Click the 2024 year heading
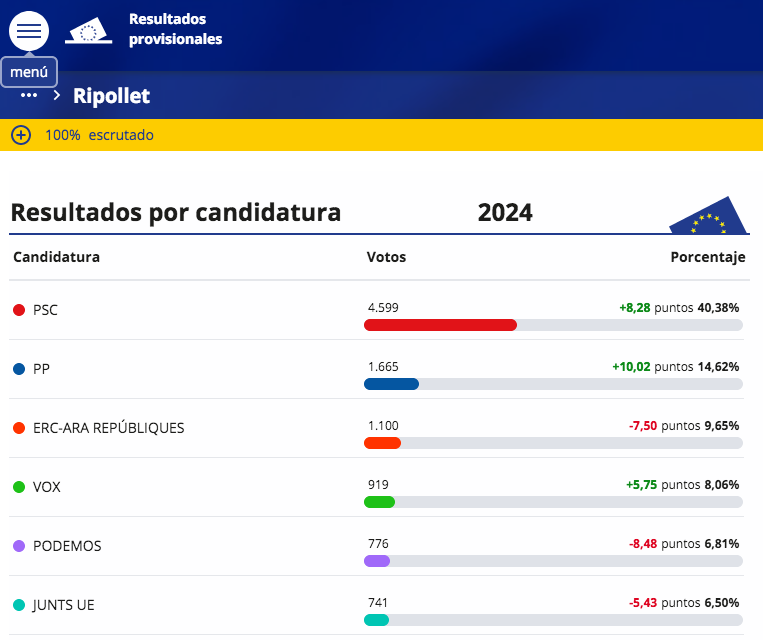The width and height of the screenshot is (763, 640). pos(505,212)
